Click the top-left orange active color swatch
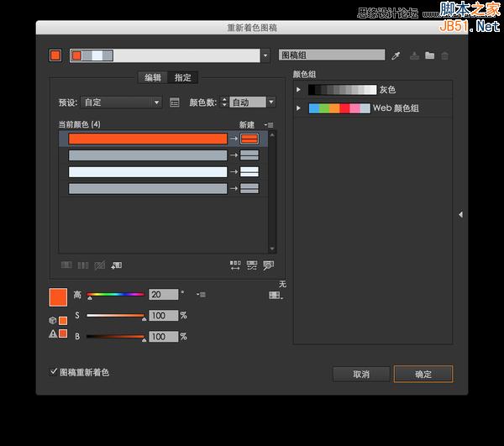504x446 pixels. click(55, 55)
